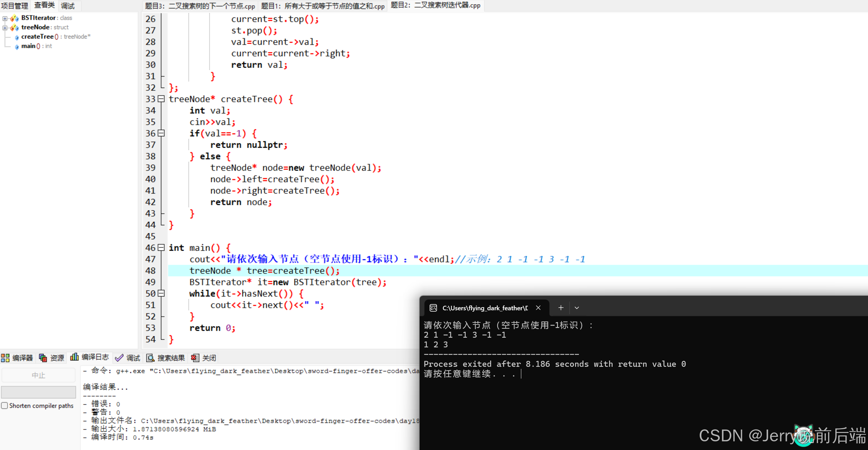The height and width of the screenshot is (450, 868).
Task: Open the 项目管理 panel tab
Action: coord(15,6)
